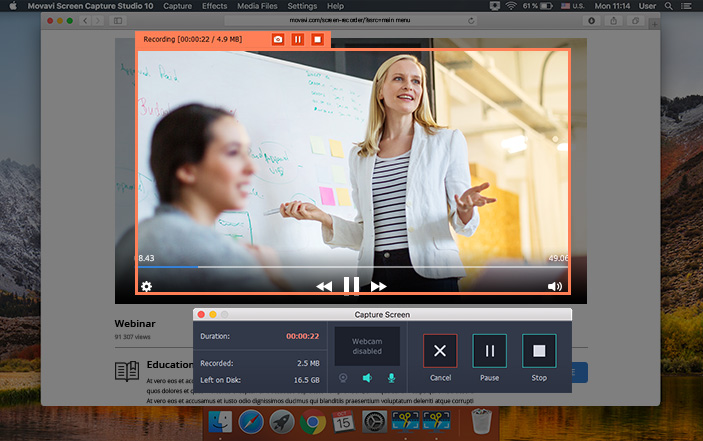Click the Pause button in Capture Screen
The height and width of the screenshot is (441, 703).
tap(490, 350)
